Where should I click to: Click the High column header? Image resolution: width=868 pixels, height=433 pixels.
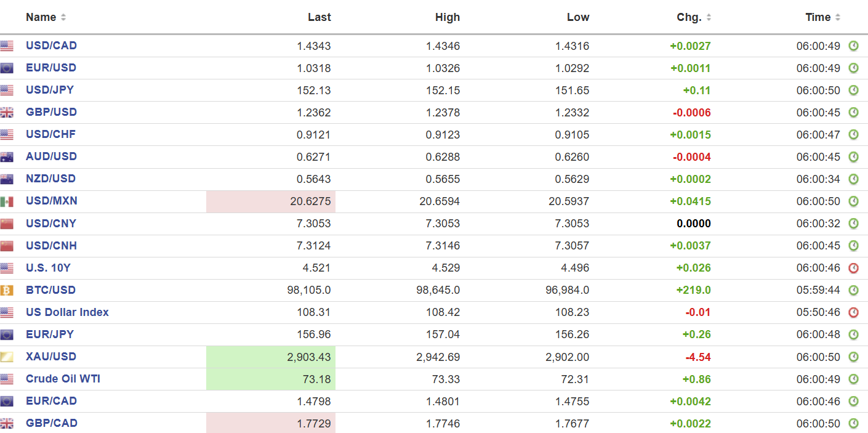(x=447, y=17)
